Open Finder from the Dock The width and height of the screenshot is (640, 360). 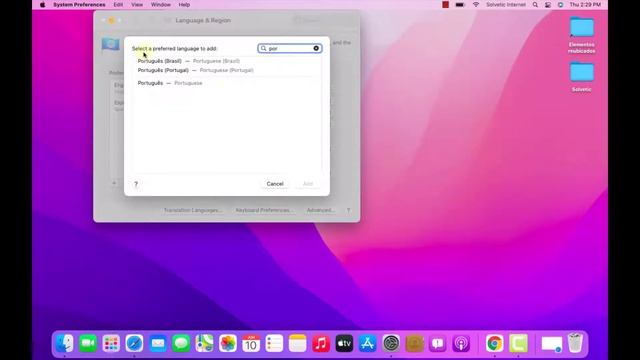[x=64, y=343]
